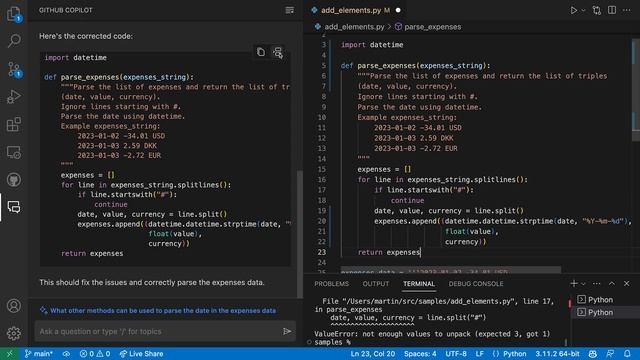Viewport: 640px width, 360px height.
Task: Click 'import datetime' on editor line 3
Action: tap(372, 44)
